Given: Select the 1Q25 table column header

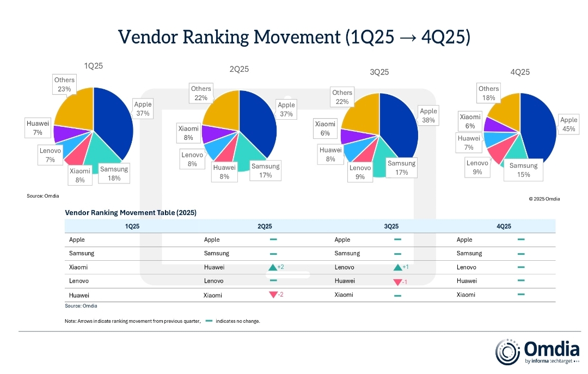Looking at the screenshot, I should click(x=132, y=226).
